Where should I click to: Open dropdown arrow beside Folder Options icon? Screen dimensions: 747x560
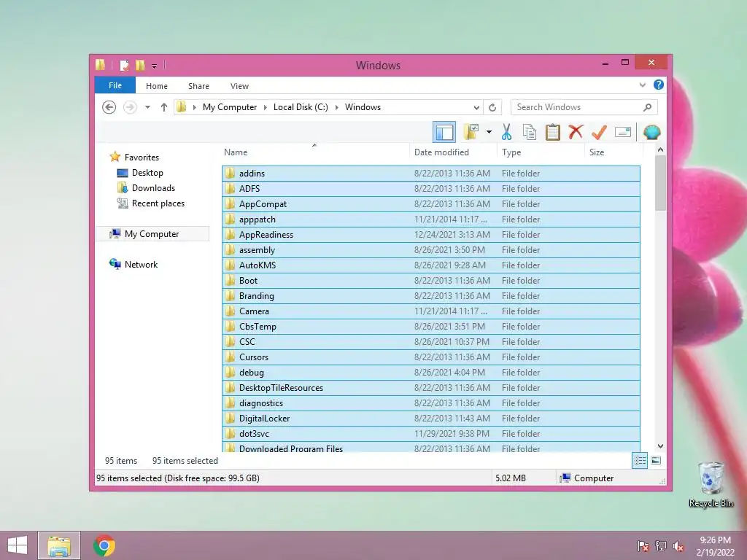(x=489, y=132)
